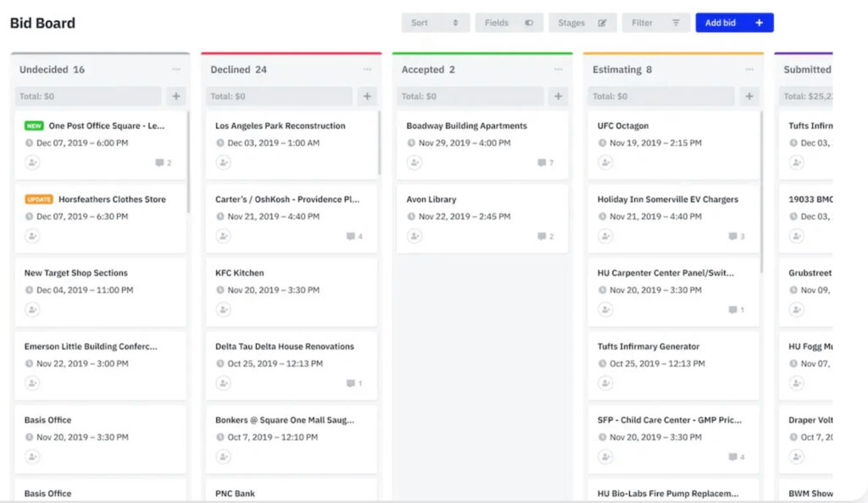Viewport: 868px width, 503px height.
Task: Add a card to the Undecided column
Action: click(x=176, y=97)
